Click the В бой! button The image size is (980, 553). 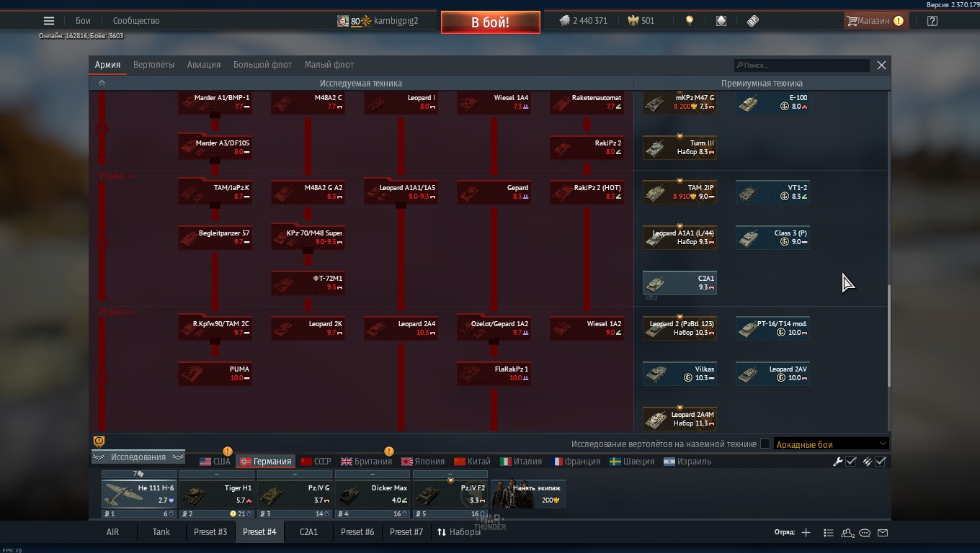click(x=491, y=22)
